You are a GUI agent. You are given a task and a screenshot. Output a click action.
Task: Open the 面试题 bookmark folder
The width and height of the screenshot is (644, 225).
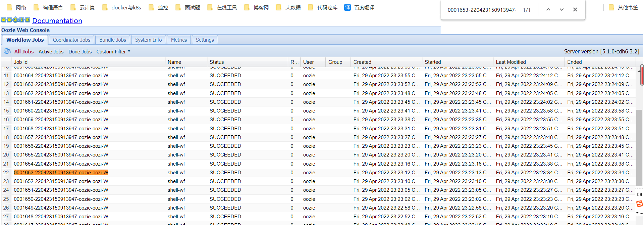[188, 7]
